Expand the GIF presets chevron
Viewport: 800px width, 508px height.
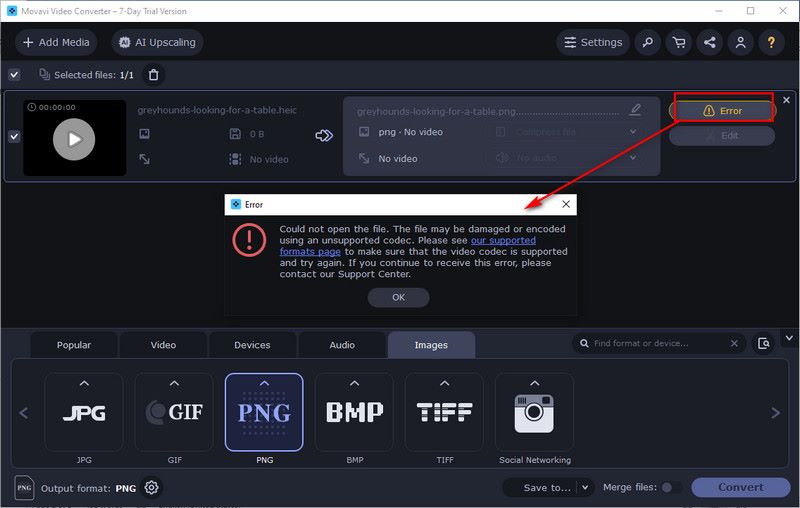coord(174,383)
